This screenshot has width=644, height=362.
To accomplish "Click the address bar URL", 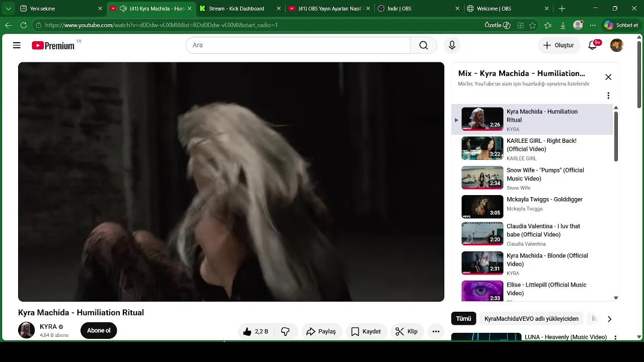I will coord(161,25).
